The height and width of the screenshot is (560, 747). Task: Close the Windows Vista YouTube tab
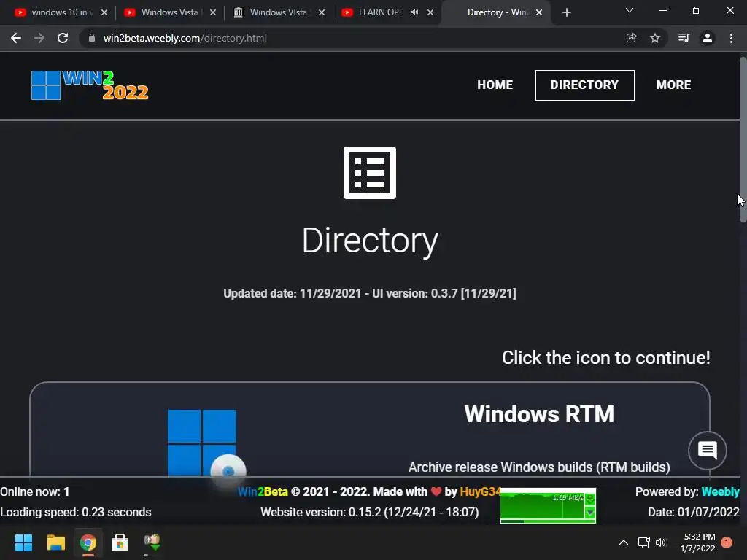click(x=213, y=12)
